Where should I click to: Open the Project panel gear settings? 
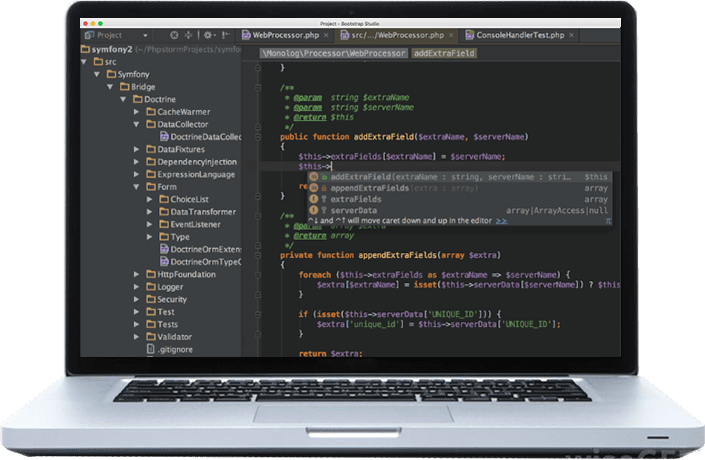click(x=208, y=35)
